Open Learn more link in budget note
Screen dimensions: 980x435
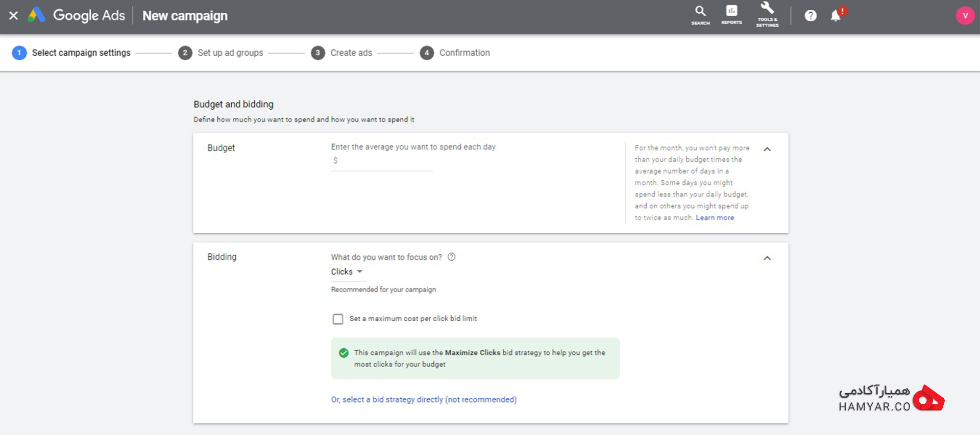click(x=715, y=217)
